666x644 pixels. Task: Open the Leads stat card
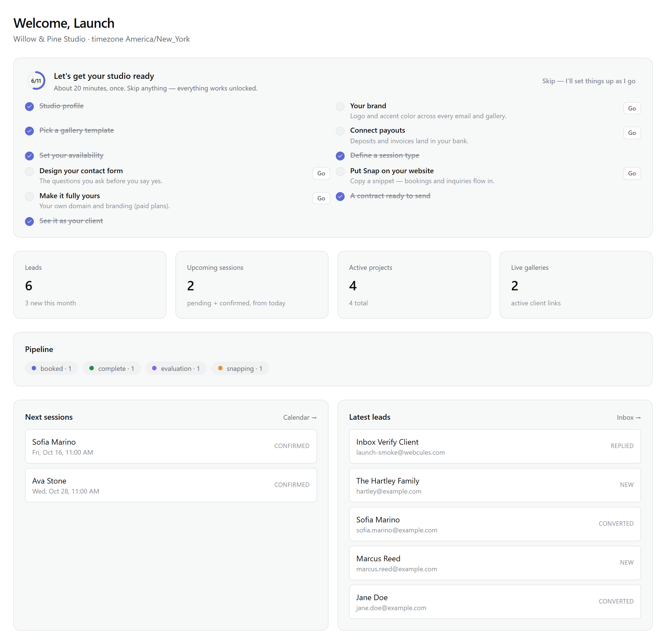click(90, 285)
